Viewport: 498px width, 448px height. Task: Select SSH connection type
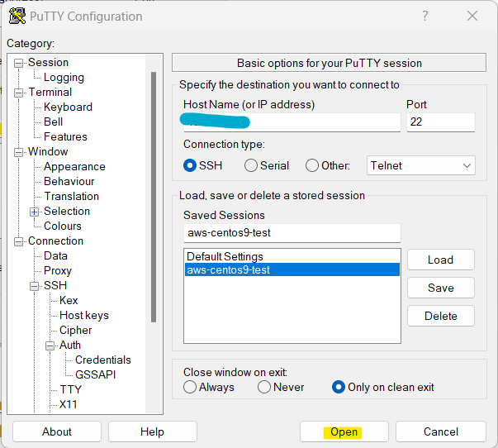click(x=190, y=165)
